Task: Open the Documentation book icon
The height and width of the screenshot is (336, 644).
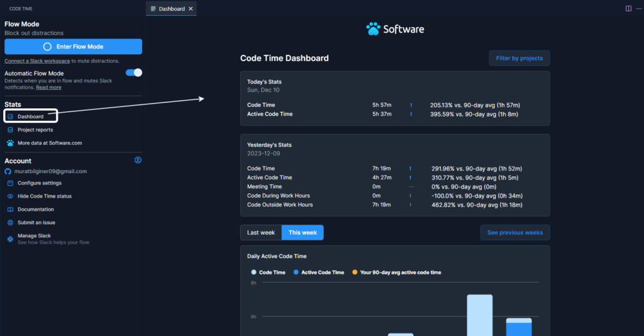Action: 10,210
